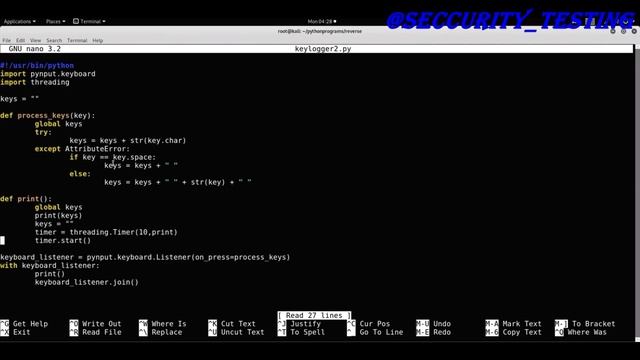Image resolution: width=640 pixels, height=360 pixels.
Task: Click the Terminal icon in the top panel
Action: click(x=76, y=21)
